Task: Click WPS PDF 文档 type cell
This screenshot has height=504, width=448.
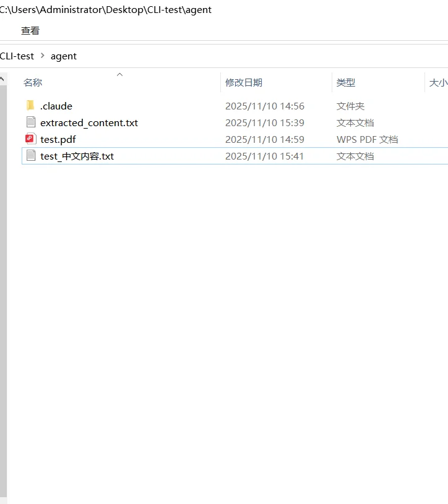Action: [367, 140]
